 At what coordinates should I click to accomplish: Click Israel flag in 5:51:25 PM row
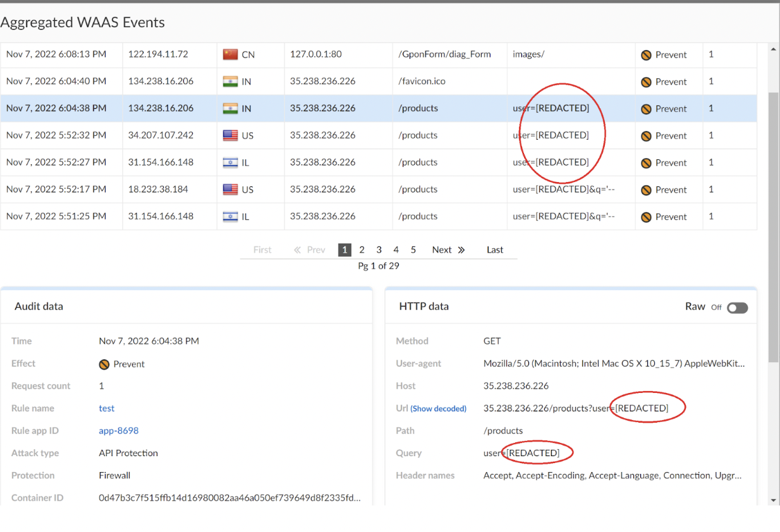tap(230, 217)
